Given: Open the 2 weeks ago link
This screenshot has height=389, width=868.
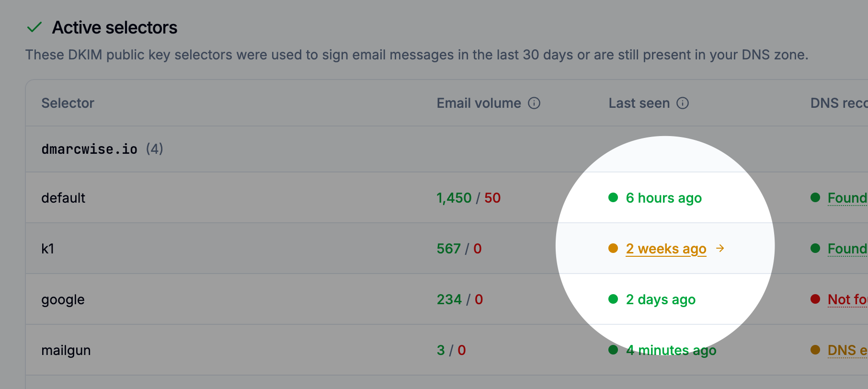Looking at the screenshot, I should click(x=666, y=249).
